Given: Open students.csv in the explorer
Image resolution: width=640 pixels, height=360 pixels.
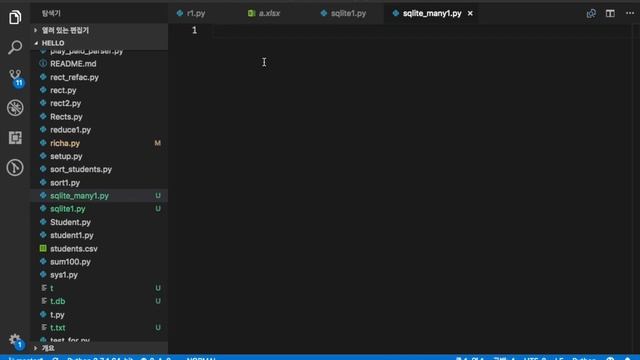Looking at the screenshot, I should click(74, 249).
